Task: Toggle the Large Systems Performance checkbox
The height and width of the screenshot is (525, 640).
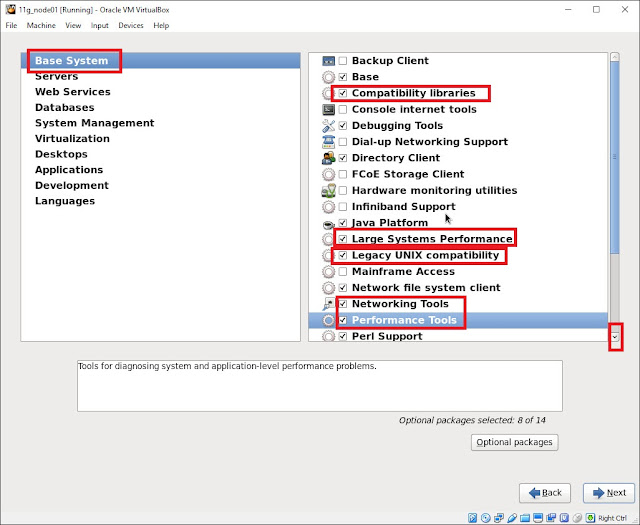Action: (x=343, y=239)
